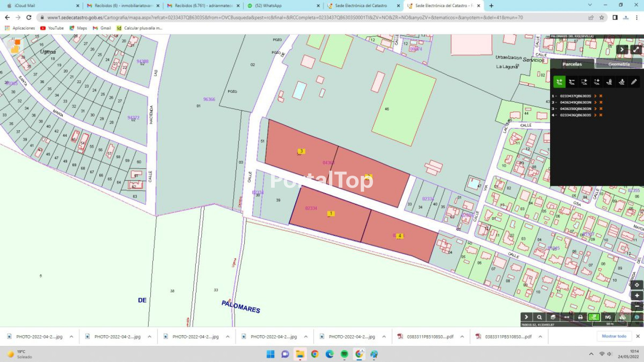Viewport: 644px width, 362px height.
Task: Click the download parcels icon
Action: coord(621,82)
